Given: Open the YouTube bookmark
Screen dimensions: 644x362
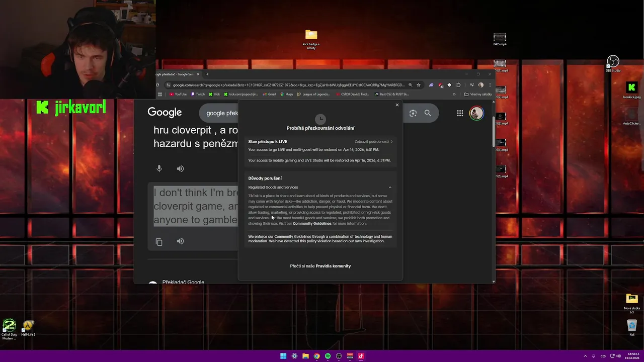Looking at the screenshot, I should click(178, 94).
